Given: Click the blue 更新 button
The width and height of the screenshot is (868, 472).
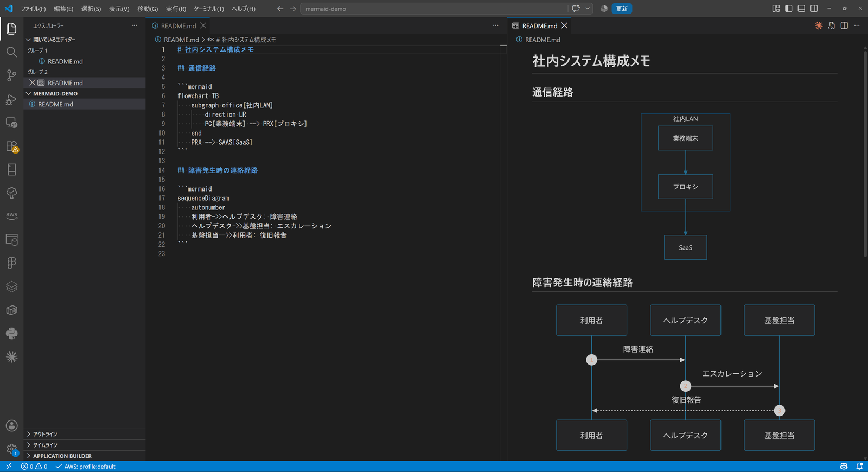Looking at the screenshot, I should (622, 9).
